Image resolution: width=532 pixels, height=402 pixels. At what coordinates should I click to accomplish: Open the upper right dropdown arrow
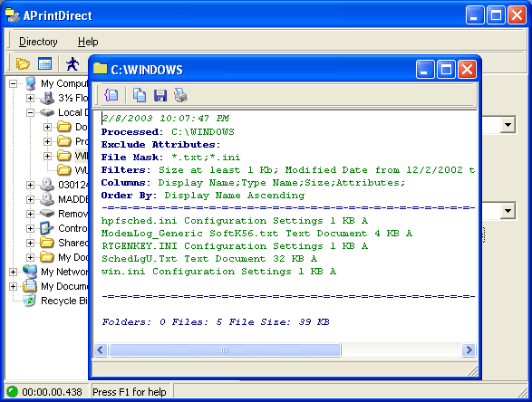[508, 125]
